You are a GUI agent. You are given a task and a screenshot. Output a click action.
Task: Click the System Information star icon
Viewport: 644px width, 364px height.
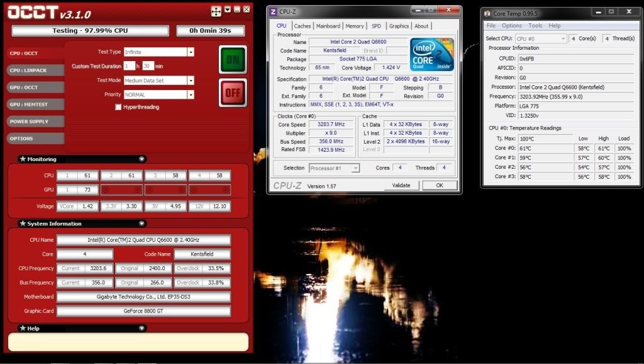23,224
